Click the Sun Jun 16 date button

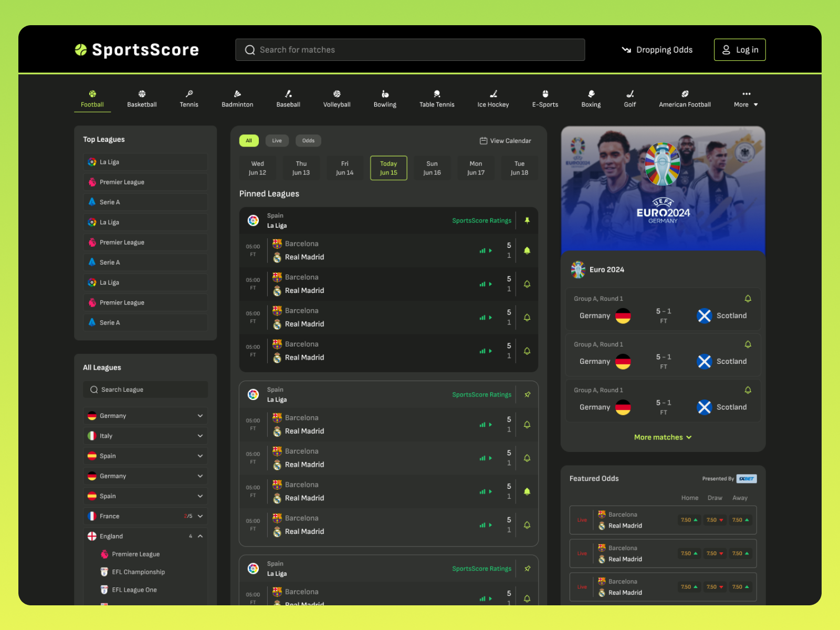click(x=432, y=168)
